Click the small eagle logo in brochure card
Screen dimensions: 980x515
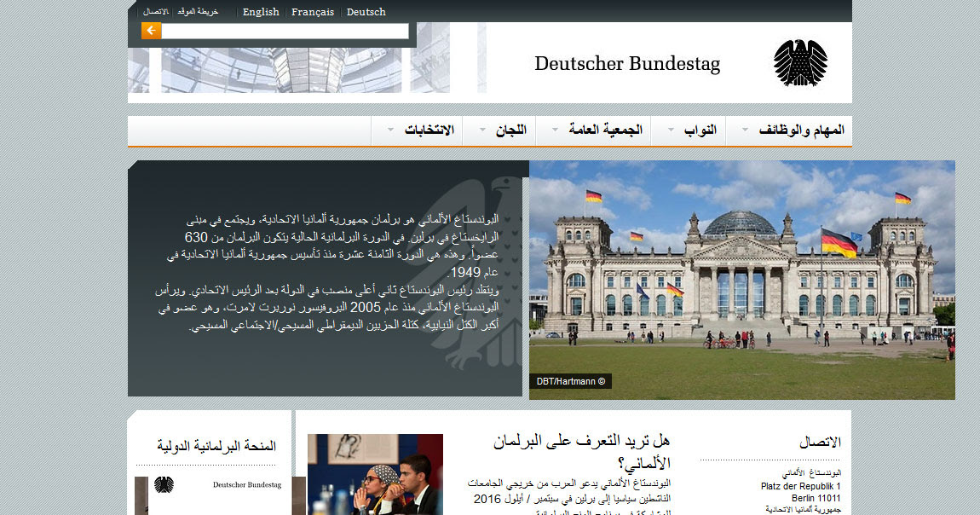point(164,484)
